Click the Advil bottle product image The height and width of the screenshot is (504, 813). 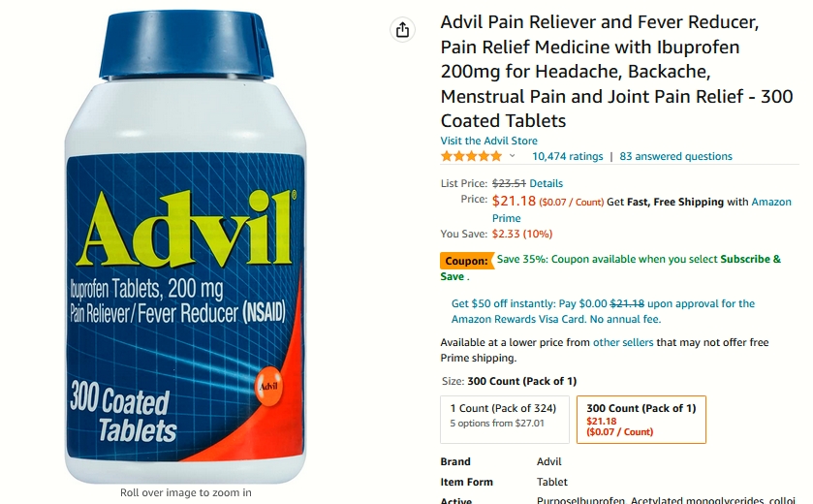click(x=185, y=246)
